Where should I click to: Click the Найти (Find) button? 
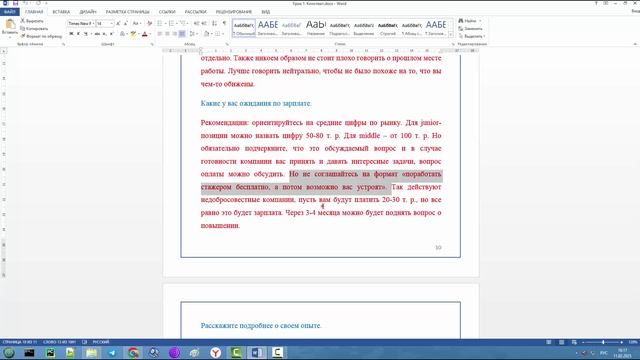click(467, 21)
